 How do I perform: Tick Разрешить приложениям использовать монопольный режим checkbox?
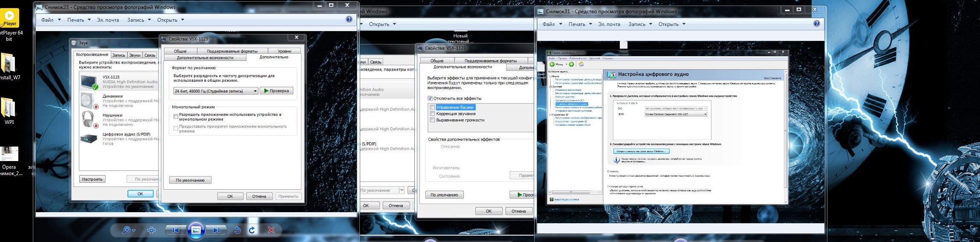[x=176, y=116]
